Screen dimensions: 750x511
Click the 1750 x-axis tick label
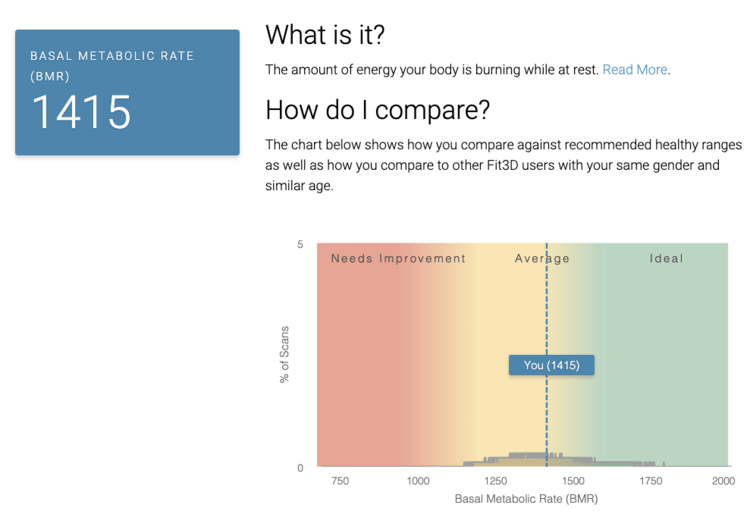coord(651,481)
